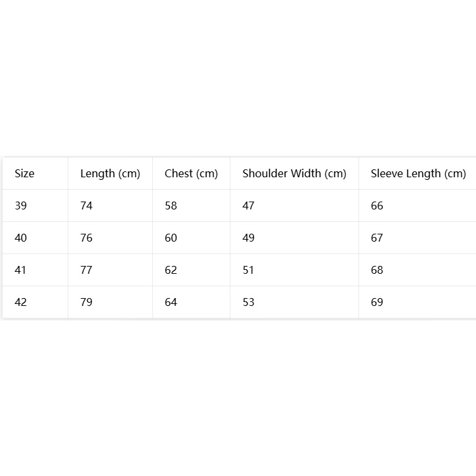Click length value 79 cell
476x476 pixels.
point(110,302)
